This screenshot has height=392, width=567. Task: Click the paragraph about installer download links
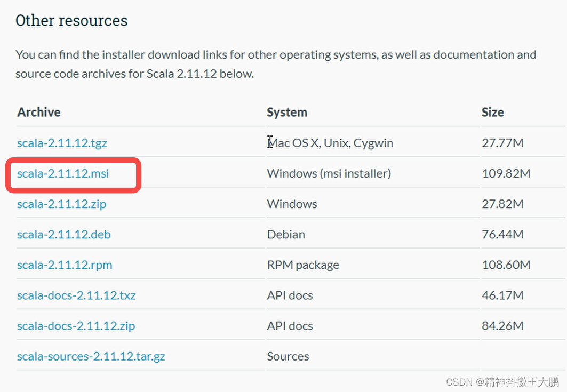(x=276, y=64)
